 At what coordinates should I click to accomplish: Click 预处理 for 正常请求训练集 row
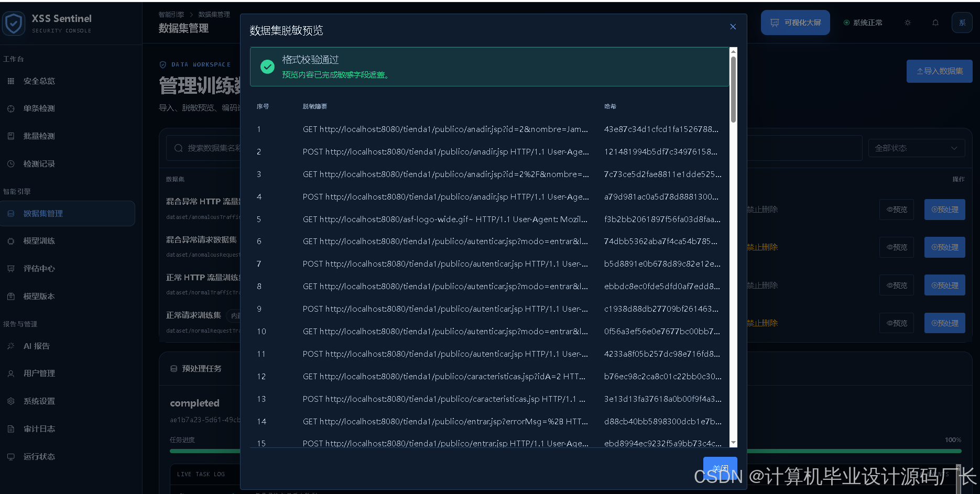[x=945, y=323]
